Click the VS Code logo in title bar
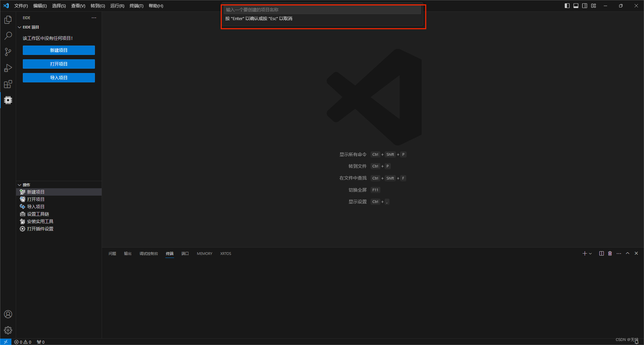 (x=6, y=6)
